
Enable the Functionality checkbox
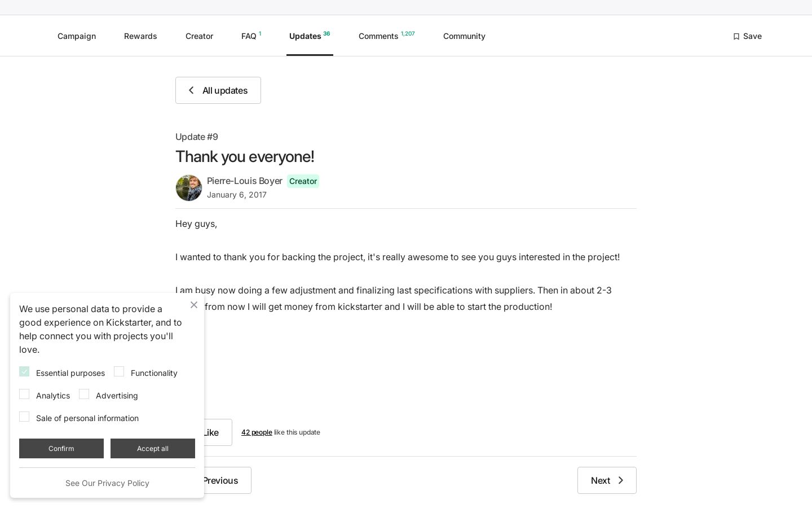click(x=119, y=371)
